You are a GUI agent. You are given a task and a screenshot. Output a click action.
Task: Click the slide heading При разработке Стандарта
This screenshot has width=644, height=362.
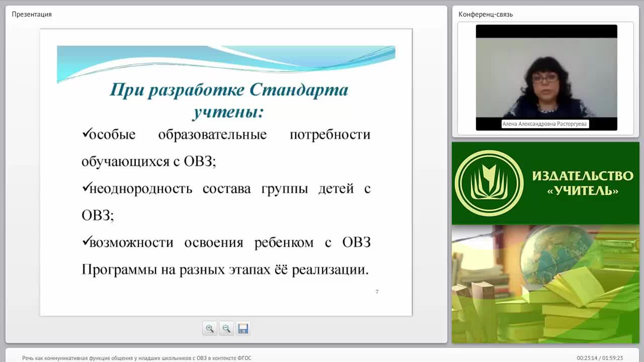[229, 101]
